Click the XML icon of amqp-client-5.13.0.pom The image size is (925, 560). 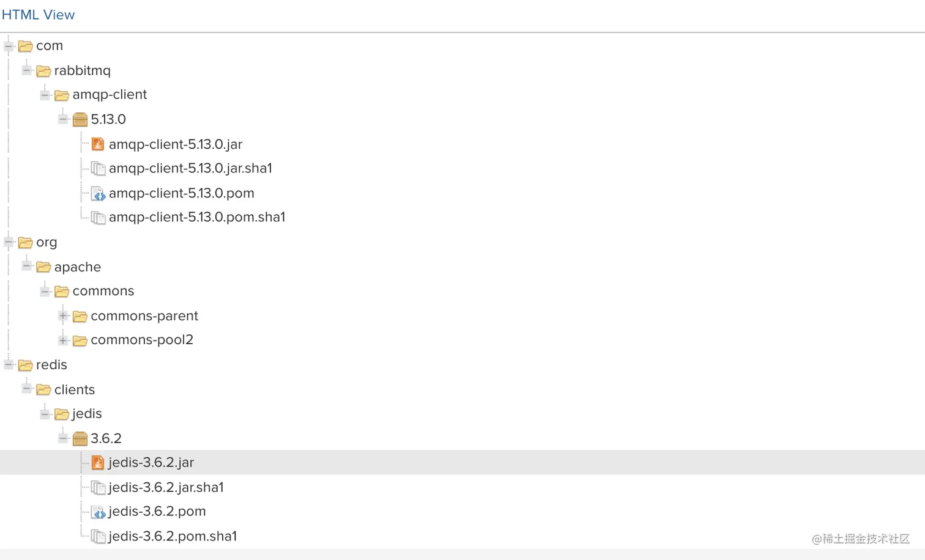(98, 194)
